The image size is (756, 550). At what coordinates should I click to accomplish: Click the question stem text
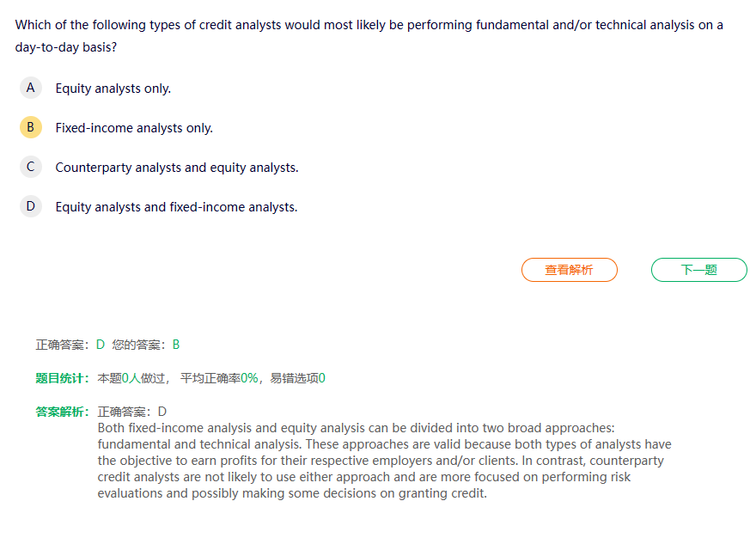click(369, 36)
